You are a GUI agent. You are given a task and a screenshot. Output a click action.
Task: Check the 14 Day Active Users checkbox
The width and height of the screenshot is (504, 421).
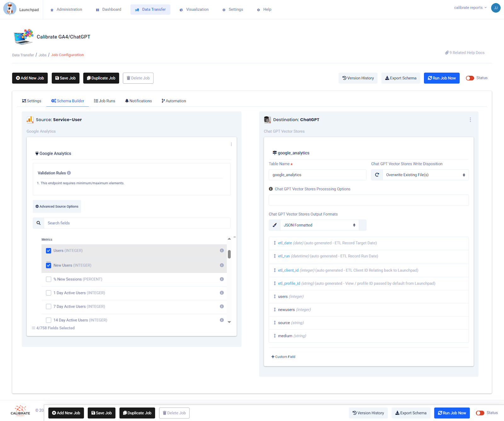point(49,320)
